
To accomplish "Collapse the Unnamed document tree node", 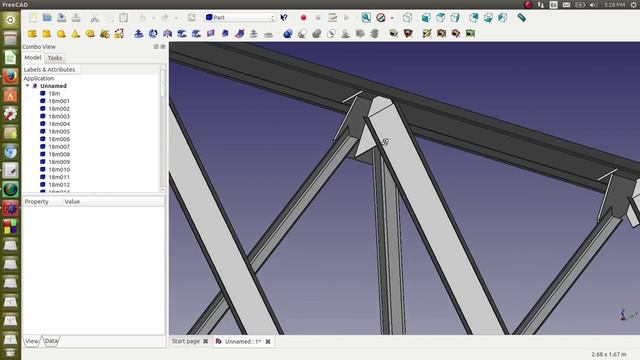I will [27, 86].
